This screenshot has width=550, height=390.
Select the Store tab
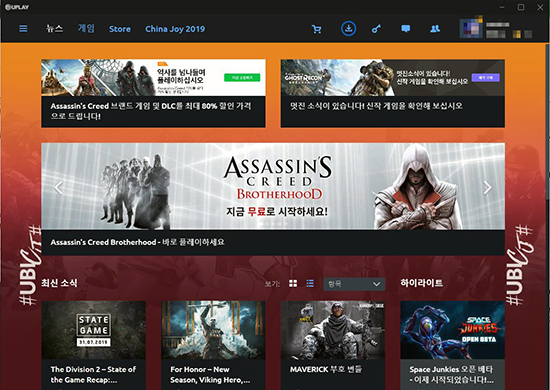[120, 29]
